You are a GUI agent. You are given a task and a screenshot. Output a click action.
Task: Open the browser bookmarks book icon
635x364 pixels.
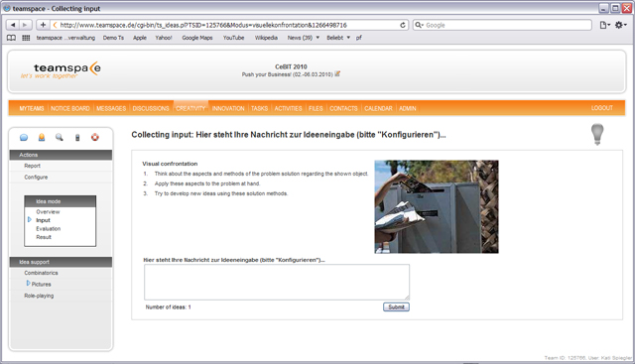(x=11, y=38)
